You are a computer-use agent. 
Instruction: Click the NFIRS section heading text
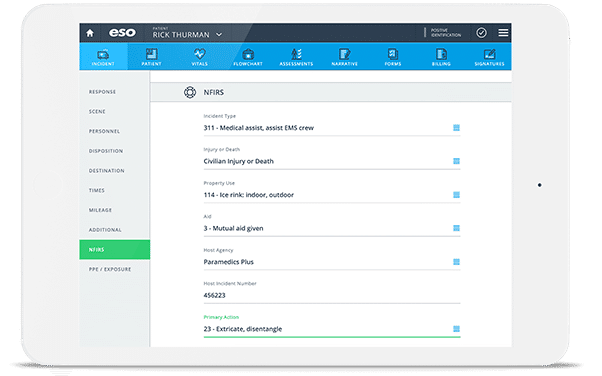coord(213,93)
